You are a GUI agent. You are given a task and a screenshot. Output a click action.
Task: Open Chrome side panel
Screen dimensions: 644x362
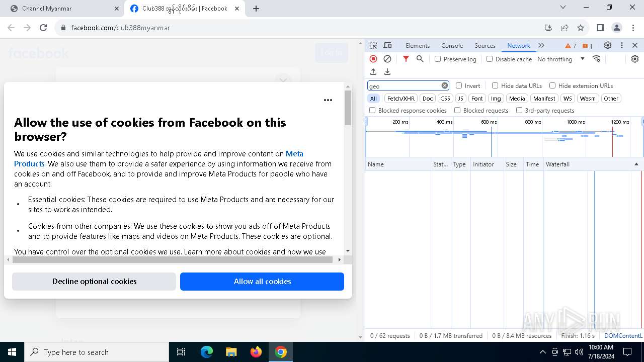pyautogui.click(x=601, y=28)
